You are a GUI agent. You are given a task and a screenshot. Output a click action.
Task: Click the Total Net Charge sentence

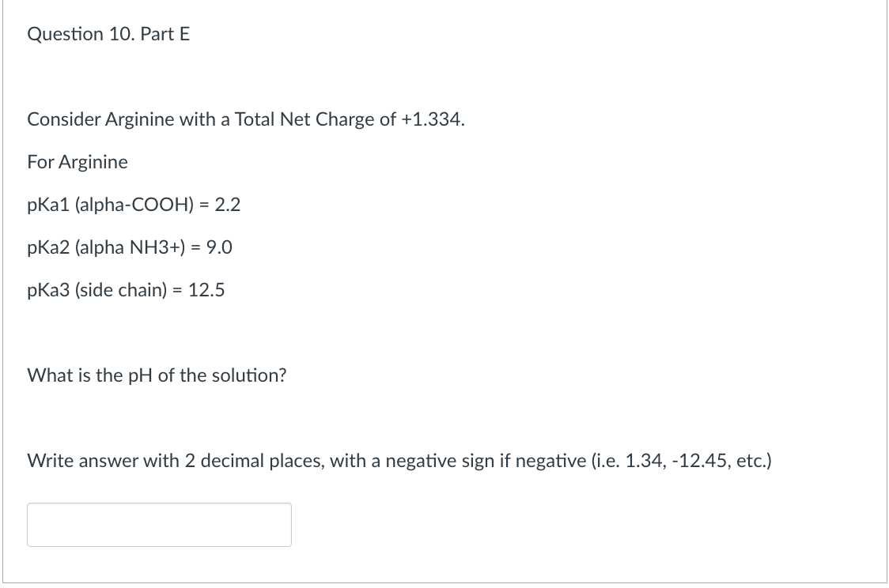(x=245, y=119)
